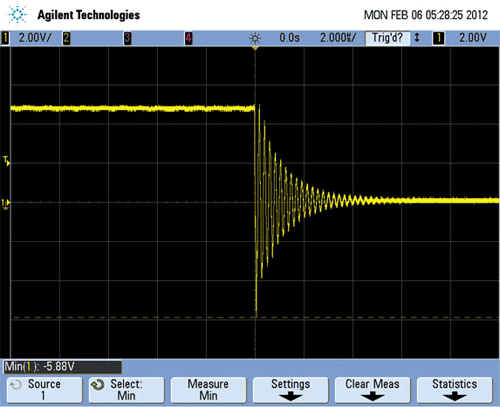
Task: Select the channel 3 indicator badge
Action: (127, 38)
